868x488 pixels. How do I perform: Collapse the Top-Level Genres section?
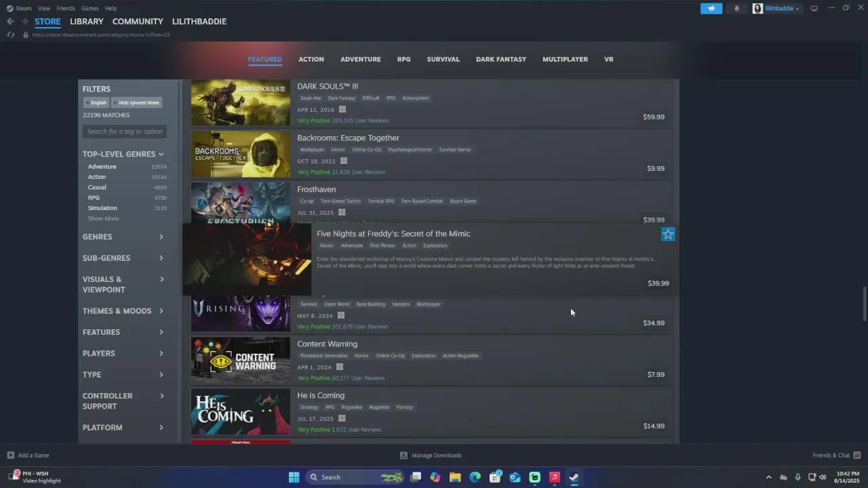(123, 154)
